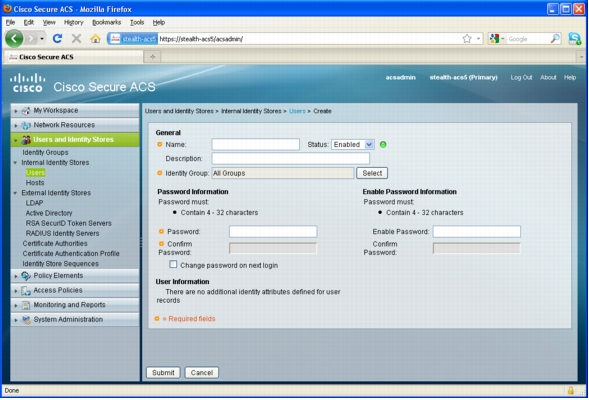
Task: Click the Access Policies icon
Action: (x=26, y=290)
